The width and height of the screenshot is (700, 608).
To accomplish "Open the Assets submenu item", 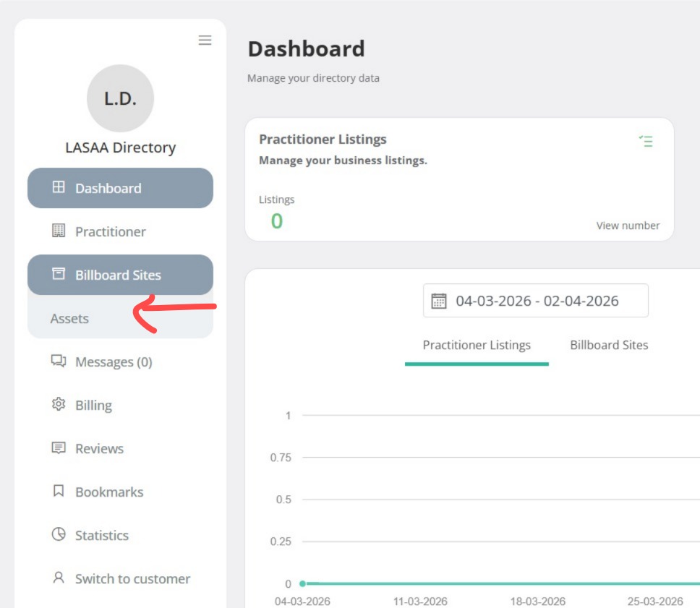I will 69,319.
